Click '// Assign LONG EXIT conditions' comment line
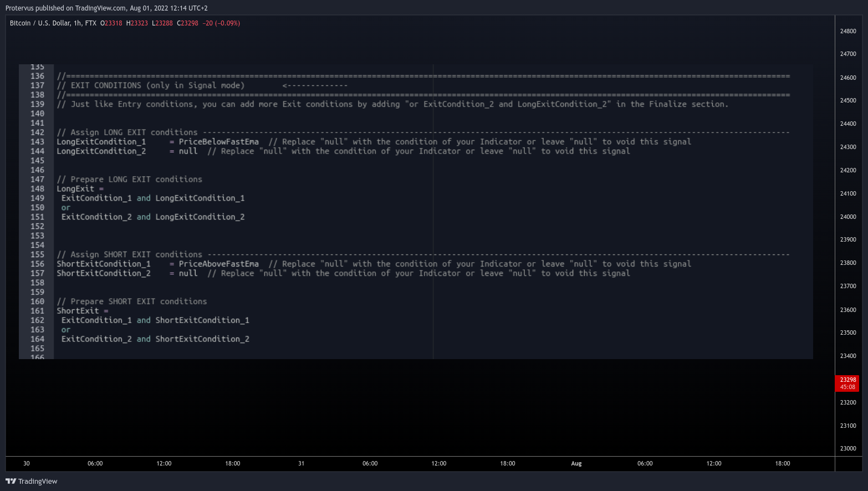This screenshot has width=868, height=491. 423,132
